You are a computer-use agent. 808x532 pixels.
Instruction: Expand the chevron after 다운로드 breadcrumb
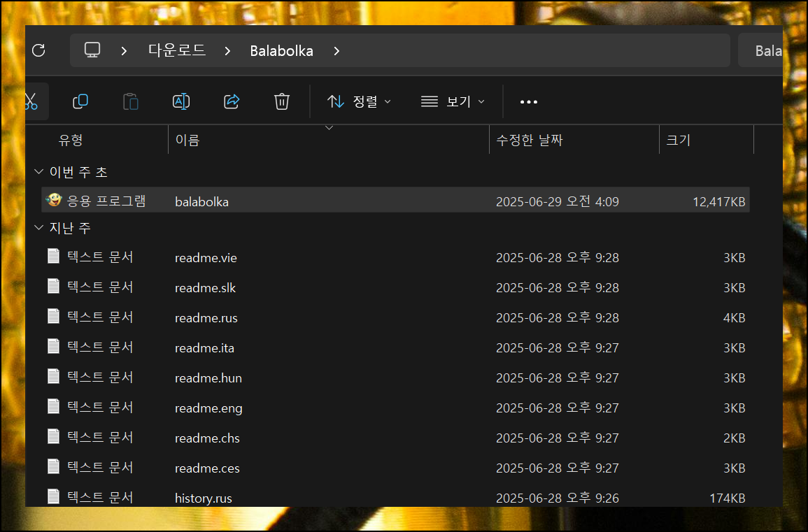pos(227,50)
